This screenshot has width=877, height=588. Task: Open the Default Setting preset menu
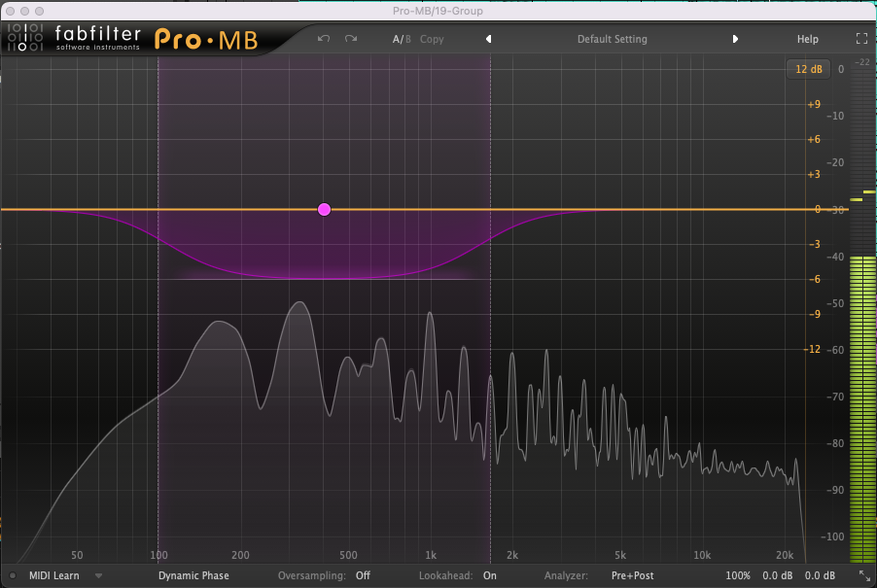pos(612,39)
